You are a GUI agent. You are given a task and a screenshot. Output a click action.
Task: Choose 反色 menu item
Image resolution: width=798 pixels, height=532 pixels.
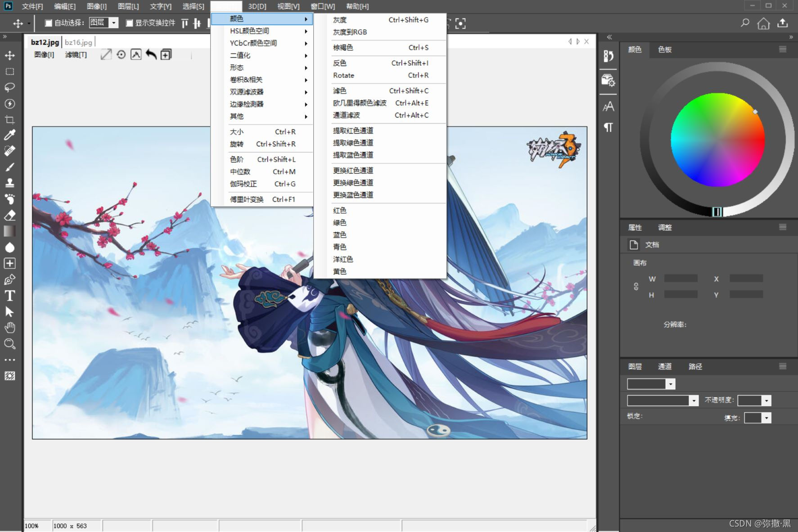(380, 63)
